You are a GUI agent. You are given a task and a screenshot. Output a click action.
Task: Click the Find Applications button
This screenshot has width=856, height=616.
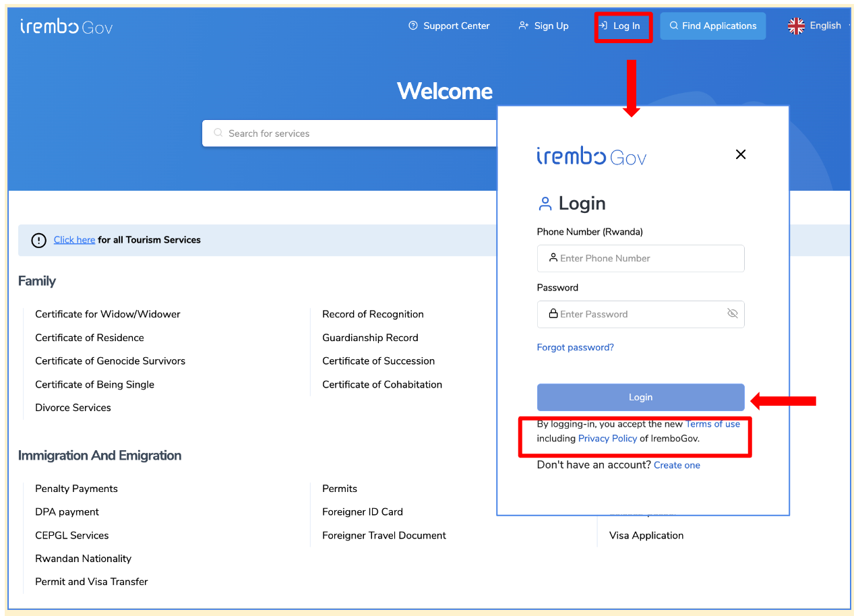tap(713, 26)
